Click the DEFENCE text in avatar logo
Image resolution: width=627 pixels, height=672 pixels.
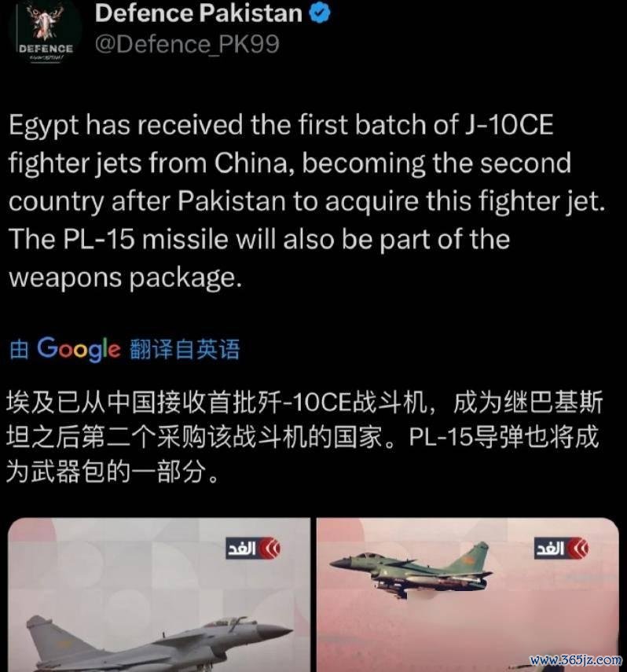[46, 49]
